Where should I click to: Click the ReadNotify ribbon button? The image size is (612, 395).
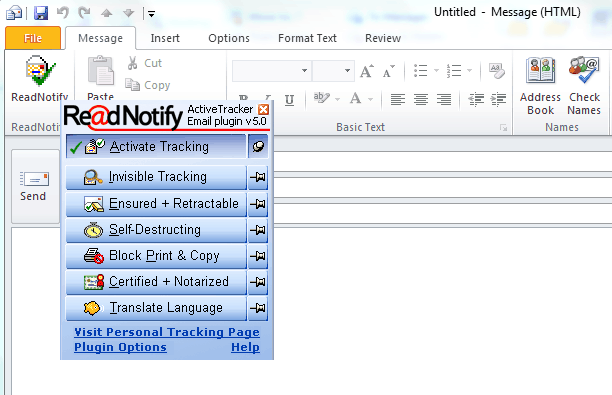[39, 79]
